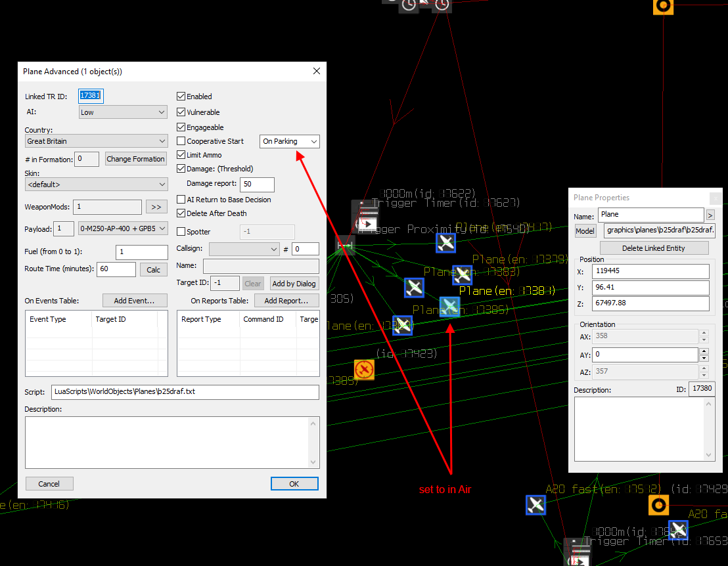The height and width of the screenshot is (566, 728).
Task: Uncheck the Limit Ammo checkbox
Action: 181,155
